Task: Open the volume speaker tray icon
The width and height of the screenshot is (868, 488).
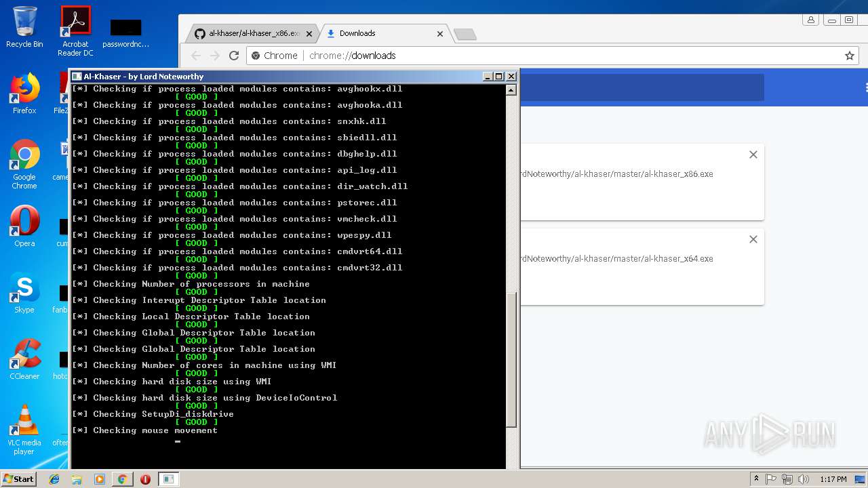Action: 804,479
